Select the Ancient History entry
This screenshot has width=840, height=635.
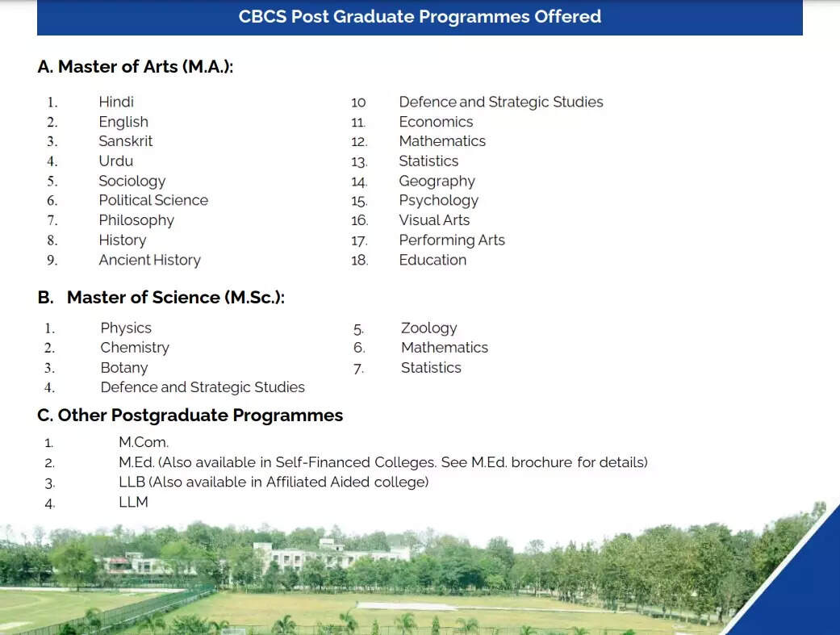coord(149,260)
